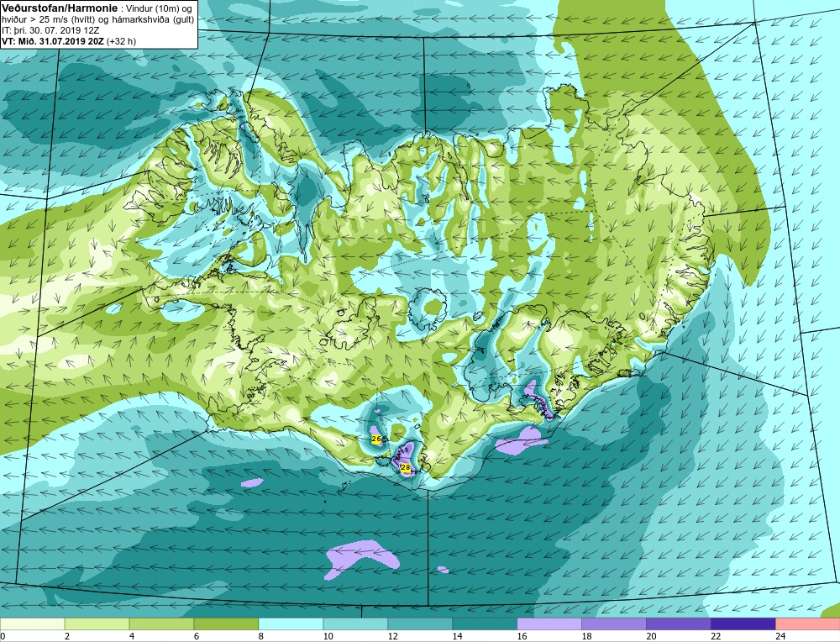The width and height of the screenshot is (840, 642).
Task: Click the Veðurstofan/Harmonie title text
Action: click(x=58, y=8)
